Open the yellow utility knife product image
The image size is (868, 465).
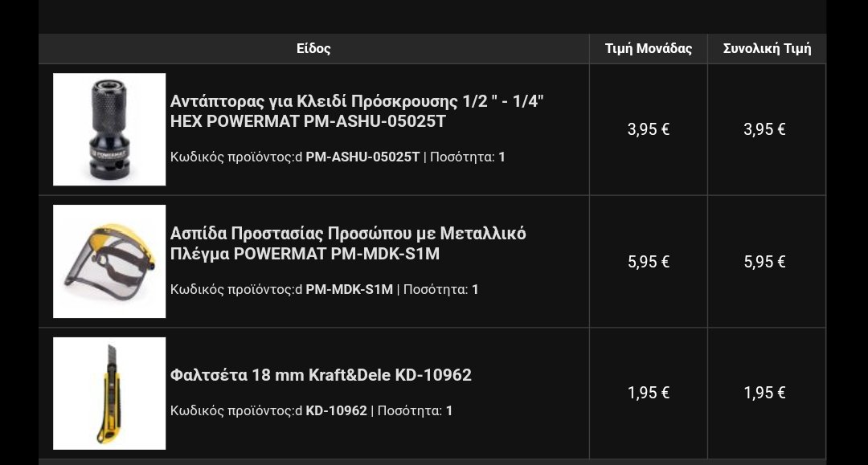pos(109,393)
